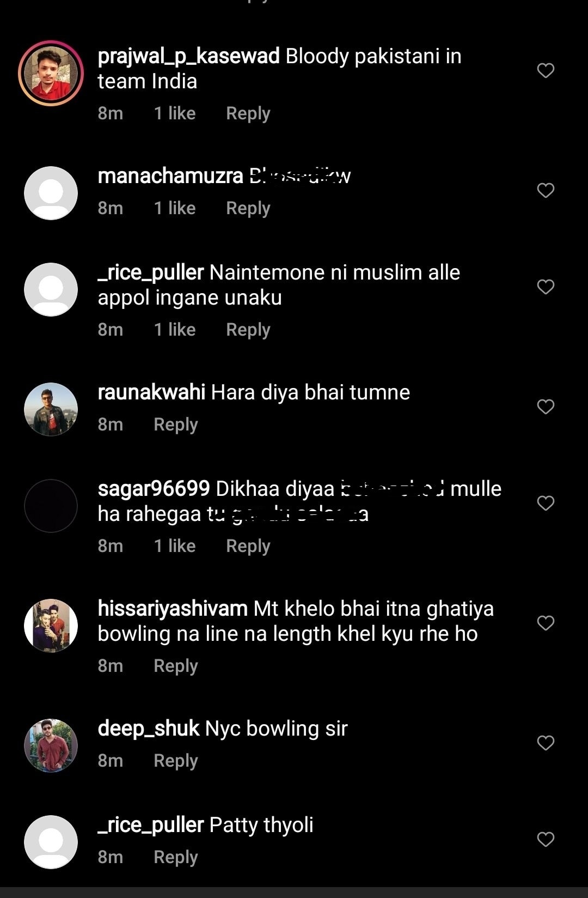Heart raunakwahi's 'Hara diya' comment
588x898 pixels.
tap(546, 406)
